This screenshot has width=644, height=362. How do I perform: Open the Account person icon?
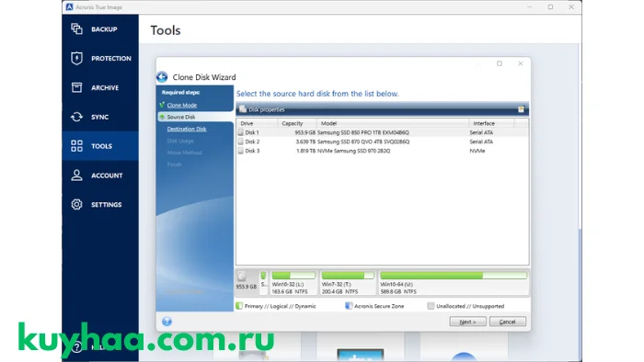[x=76, y=175]
